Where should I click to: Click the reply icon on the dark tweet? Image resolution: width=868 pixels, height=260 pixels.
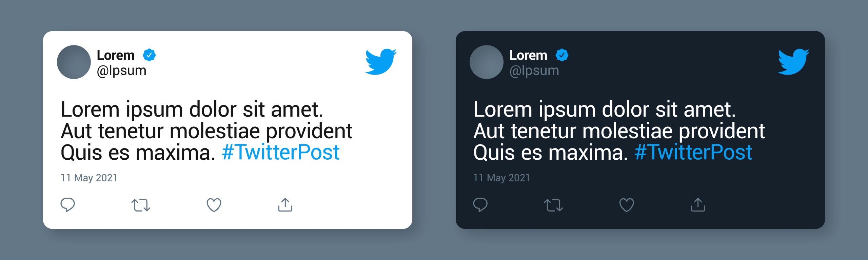pos(480,204)
